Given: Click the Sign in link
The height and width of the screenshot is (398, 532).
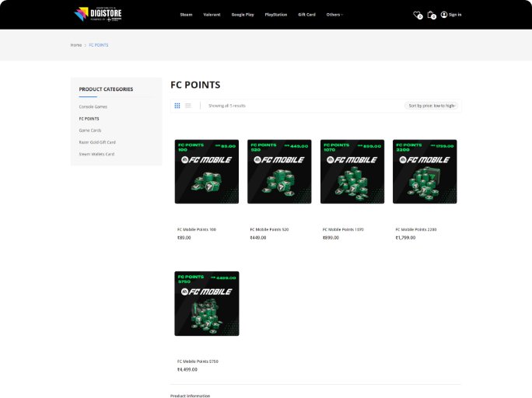Looking at the screenshot, I should (455, 15).
